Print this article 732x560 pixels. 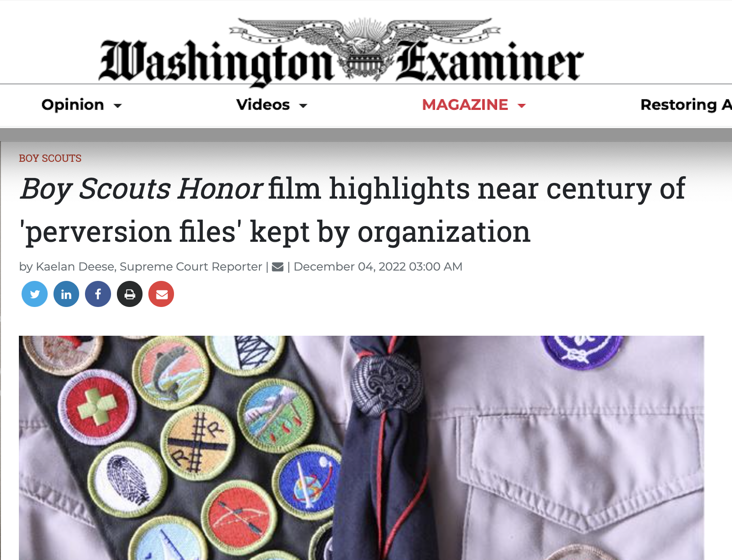(x=129, y=294)
